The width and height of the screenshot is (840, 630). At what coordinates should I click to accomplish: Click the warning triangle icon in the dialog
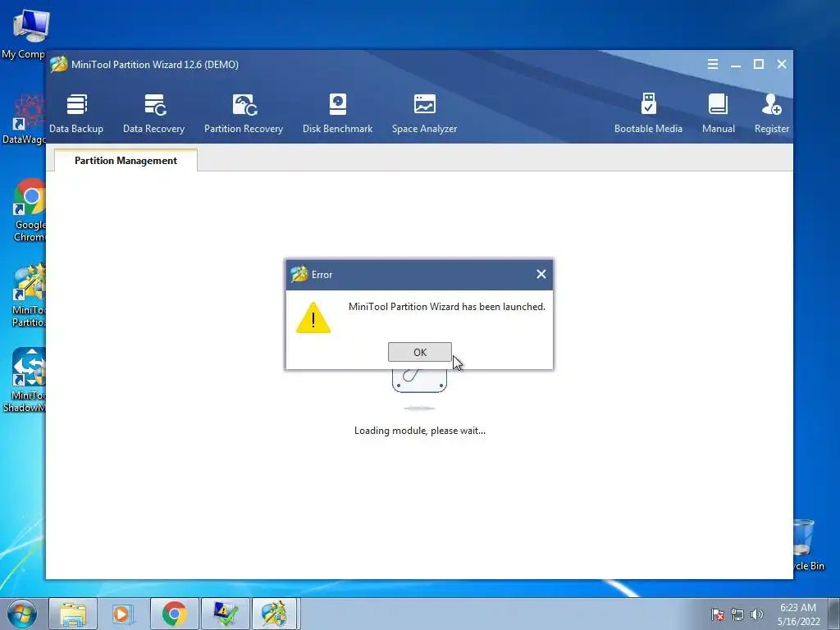pyautogui.click(x=313, y=317)
